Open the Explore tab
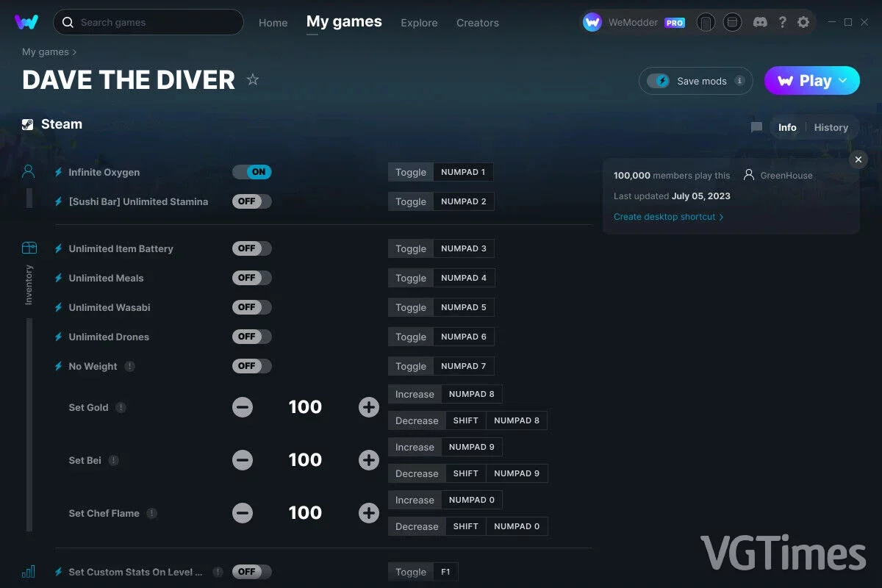The height and width of the screenshot is (588, 882). (x=419, y=23)
